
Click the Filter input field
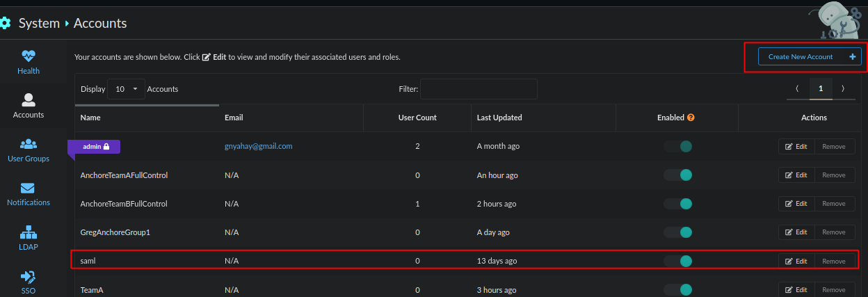[479, 89]
